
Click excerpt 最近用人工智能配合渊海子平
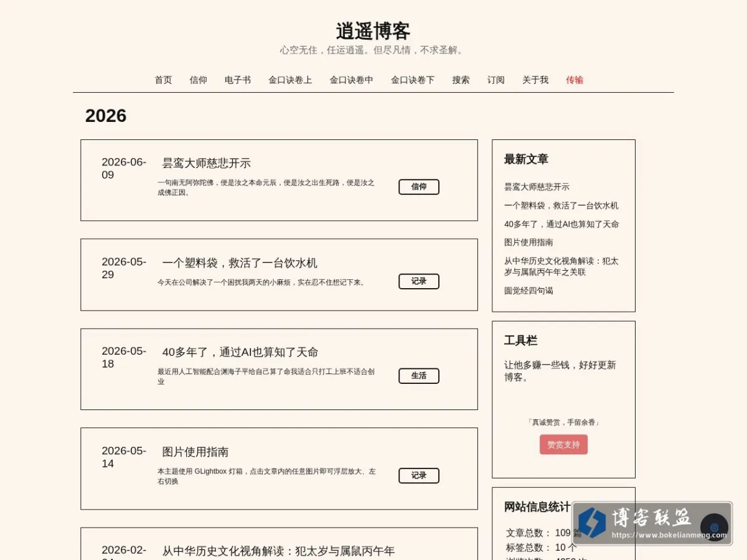[266, 376]
